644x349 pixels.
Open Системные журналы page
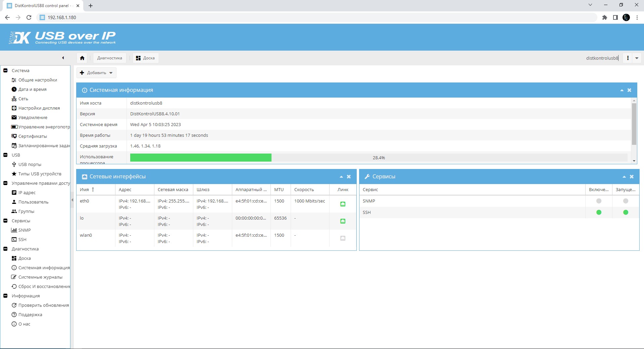pos(40,277)
